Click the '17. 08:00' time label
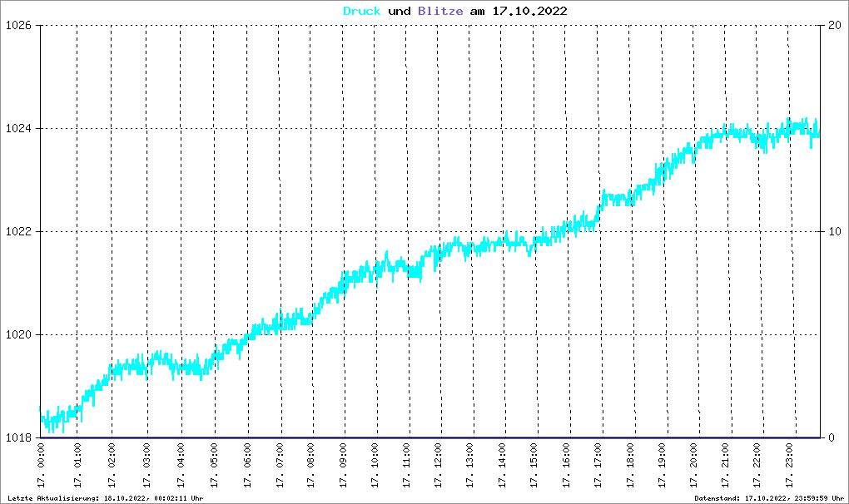 click(310, 466)
